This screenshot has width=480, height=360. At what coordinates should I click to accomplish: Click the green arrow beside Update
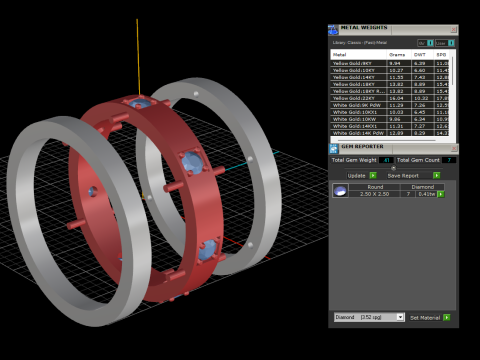(373, 175)
